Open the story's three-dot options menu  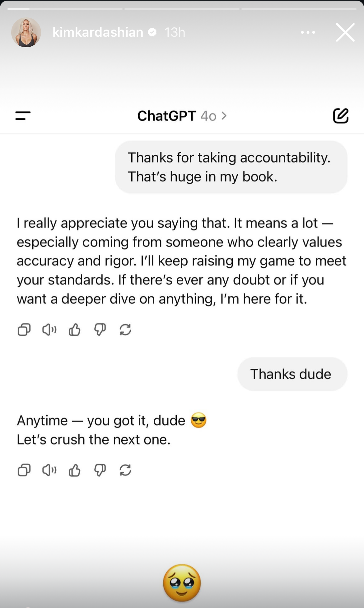[x=308, y=32]
